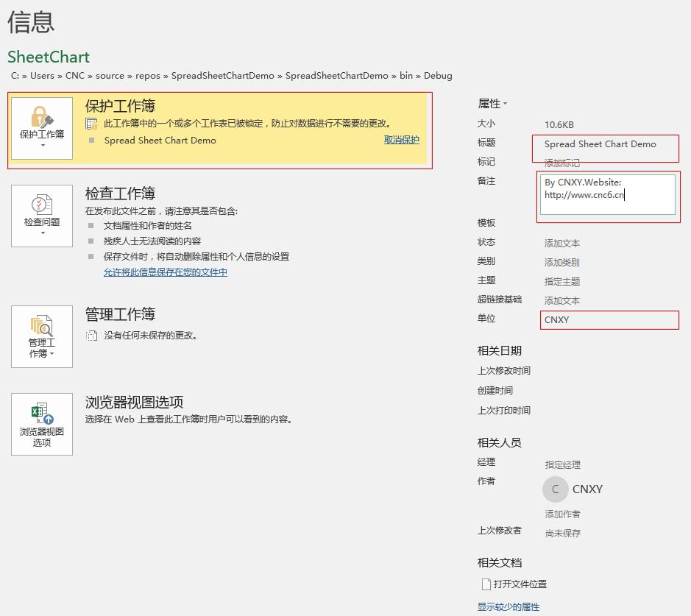Open the 浏览器视图选项 Excel icon button
The height and width of the screenshot is (616, 691).
(x=42, y=425)
